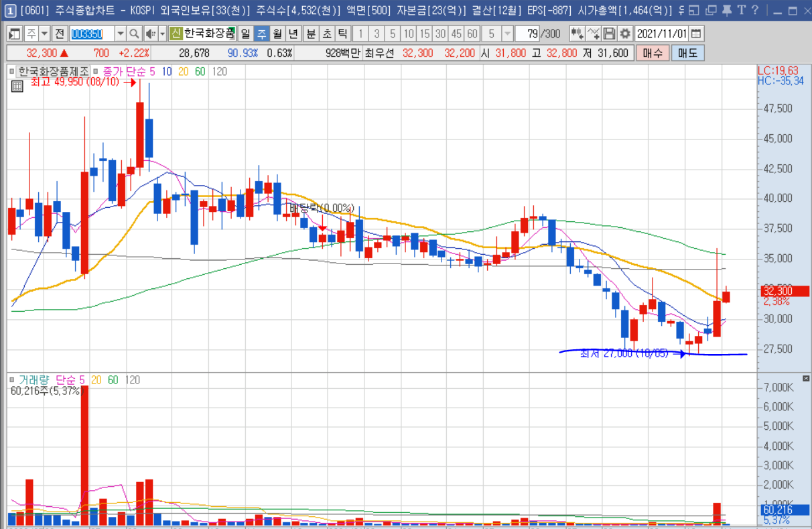
Task: Click the 한국화장품제조 chart label button
Action: click(53, 71)
